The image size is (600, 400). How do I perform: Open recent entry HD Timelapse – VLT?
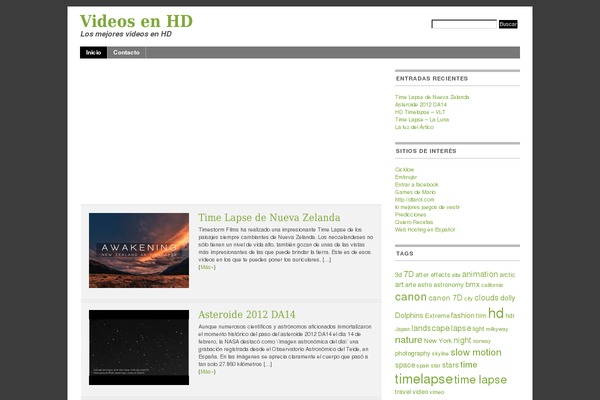click(420, 112)
